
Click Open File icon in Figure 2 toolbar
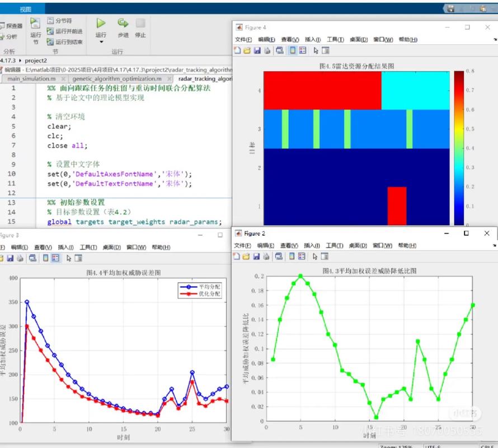pyautogui.click(x=247, y=256)
